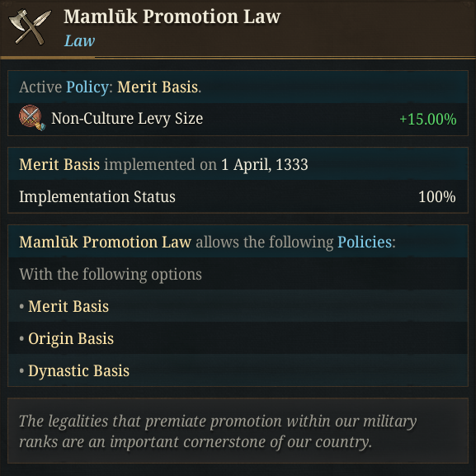The width and height of the screenshot is (476, 476).
Task: Click the Merit Basis active policy name
Action: tap(158, 87)
